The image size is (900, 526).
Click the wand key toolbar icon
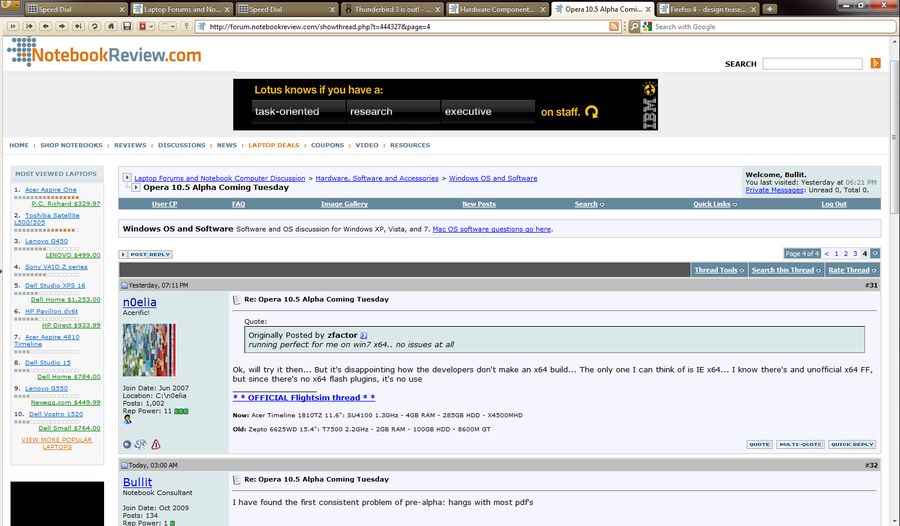(x=186, y=26)
